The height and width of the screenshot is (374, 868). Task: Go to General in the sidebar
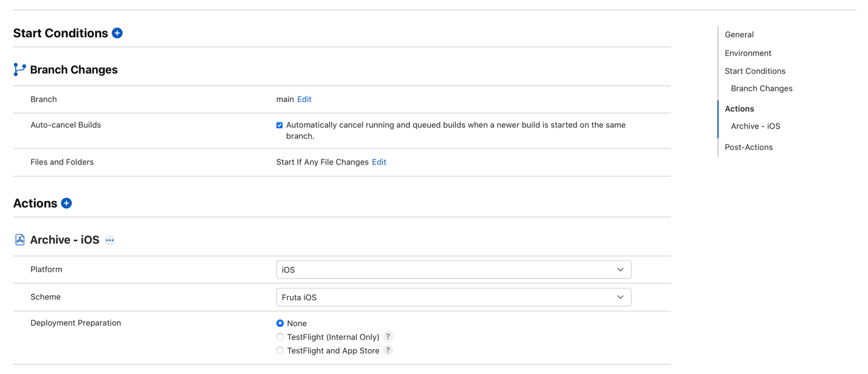[739, 34]
